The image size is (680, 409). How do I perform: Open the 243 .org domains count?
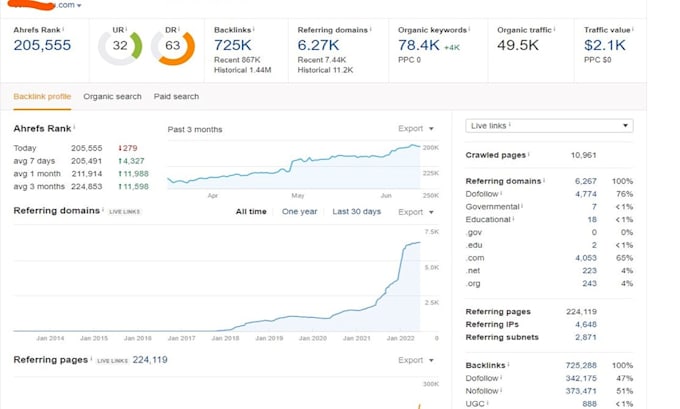(x=589, y=283)
